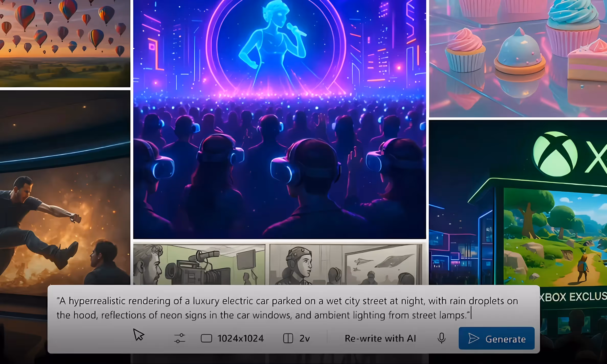Open the 2v variations selector

point(296,338)
